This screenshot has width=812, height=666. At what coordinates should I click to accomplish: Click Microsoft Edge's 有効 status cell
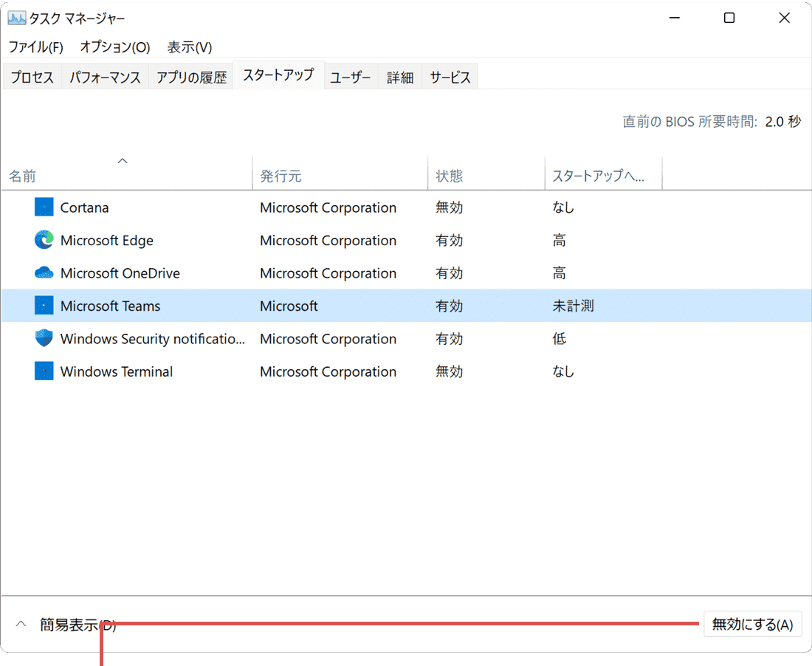[449, 240]
